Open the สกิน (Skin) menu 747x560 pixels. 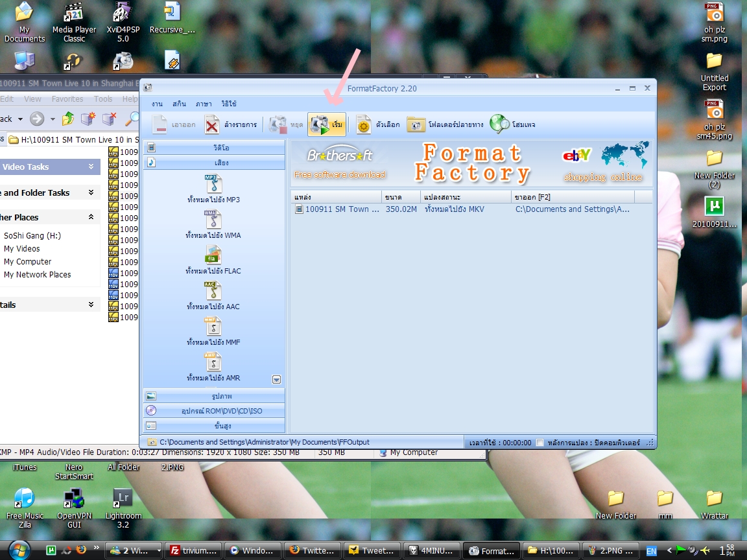point(179,103)
